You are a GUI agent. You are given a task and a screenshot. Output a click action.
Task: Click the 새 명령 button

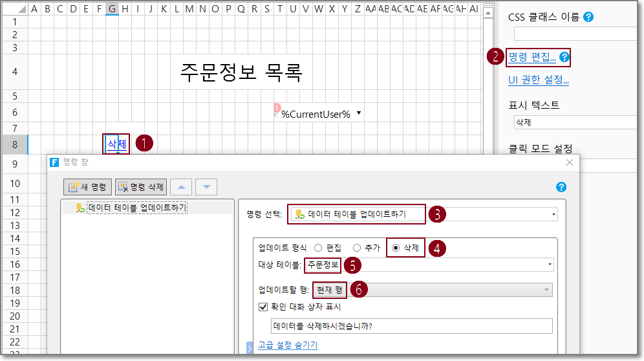[x=88, y=187]
